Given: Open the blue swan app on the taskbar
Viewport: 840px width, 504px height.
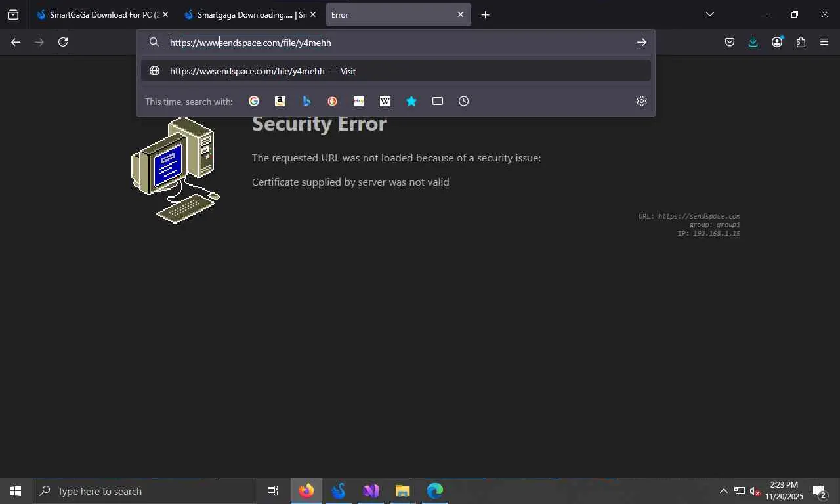Looking at the screenshot, I should click(x=339, y=491).
